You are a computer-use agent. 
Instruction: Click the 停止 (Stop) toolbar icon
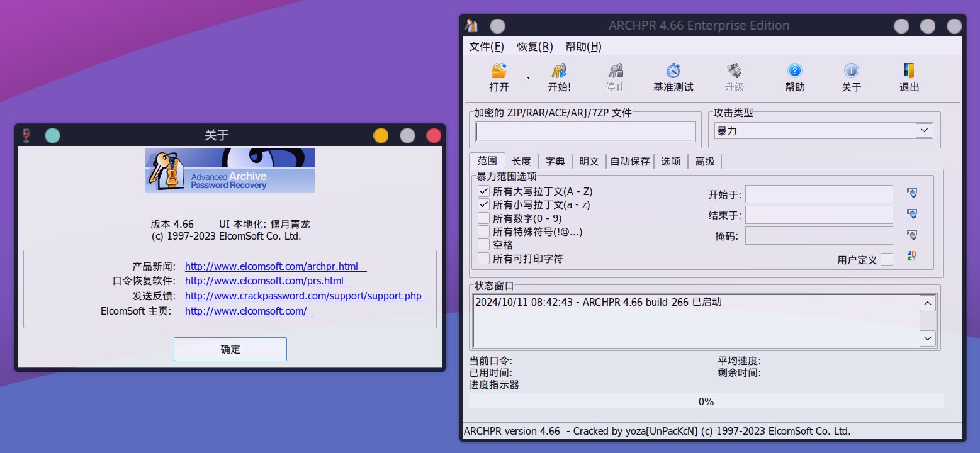click(x=616, y=70)
